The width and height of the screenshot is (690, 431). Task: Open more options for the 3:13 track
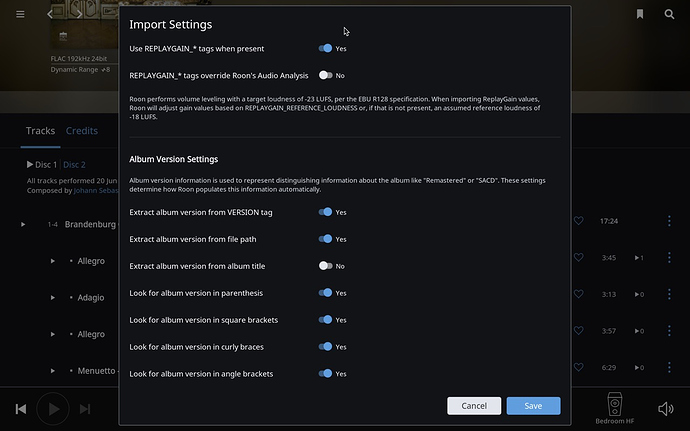(669, 294)
